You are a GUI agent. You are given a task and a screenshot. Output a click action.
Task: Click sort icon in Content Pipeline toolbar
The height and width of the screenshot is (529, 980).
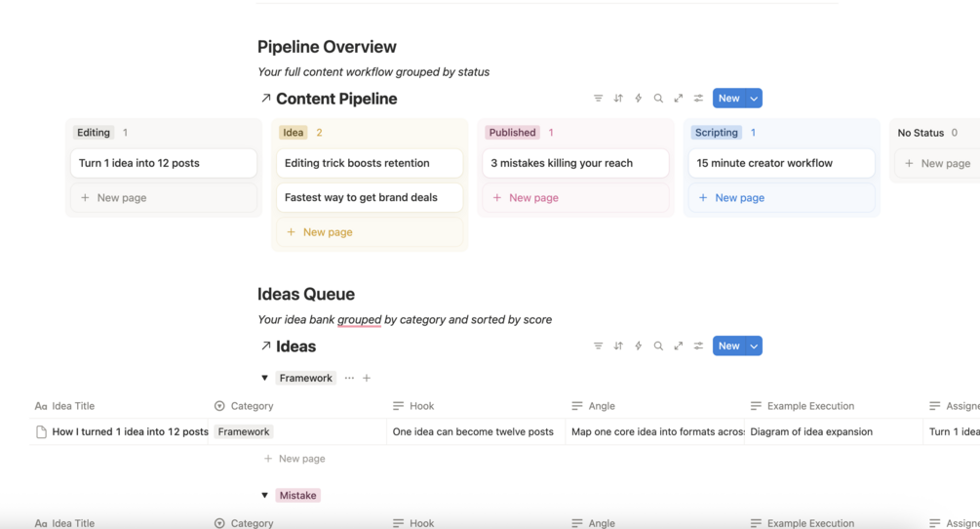pyautogui.click(x=618, y=99)
